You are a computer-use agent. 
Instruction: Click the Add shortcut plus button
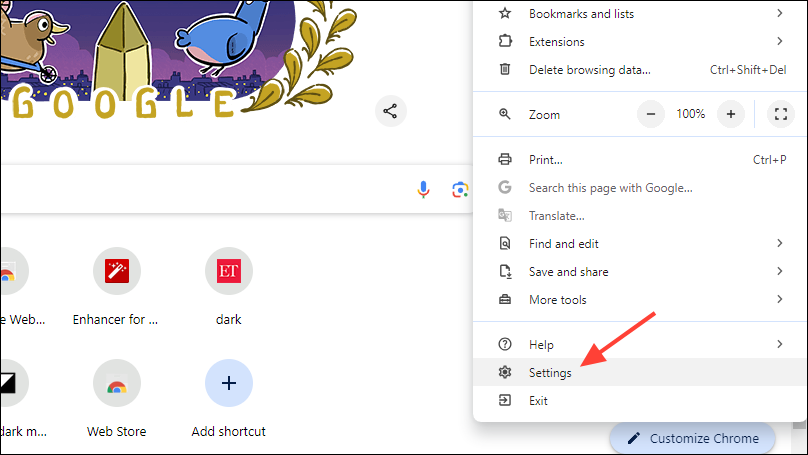pyautogui.click(x=229, y=383)
